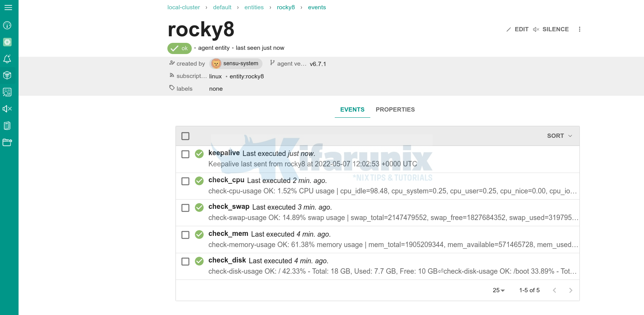Open the namespace switcher icon in sidebar
The height and width of the screenshot is (315, 644).
point(7,42)
